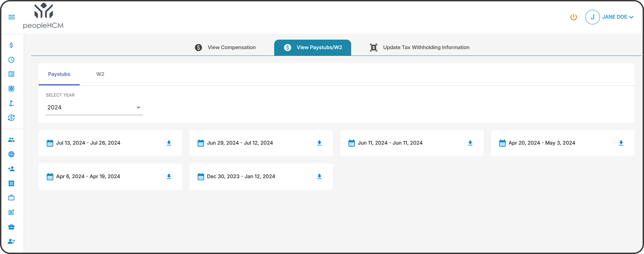Click the orange power logout icon
Screen dimensions: 644x254
573,17
